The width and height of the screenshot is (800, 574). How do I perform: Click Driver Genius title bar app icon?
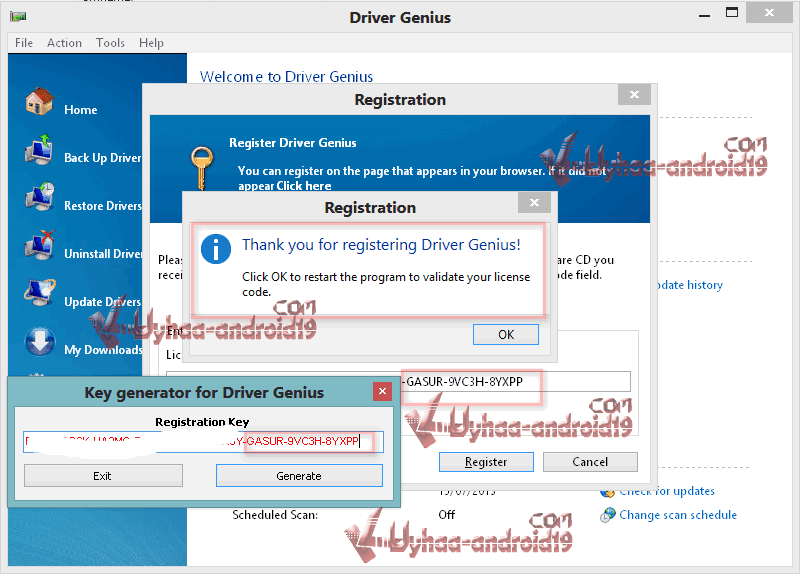click(x=18, y=17)
